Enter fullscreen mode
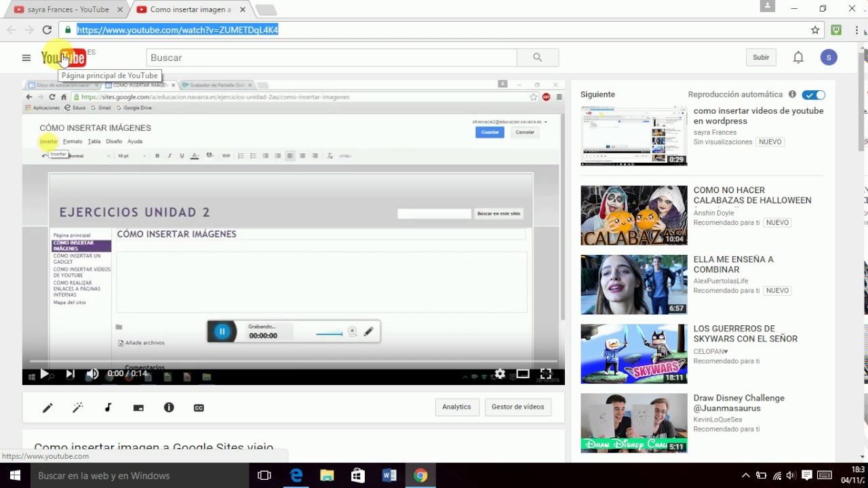This screenshot has width=868, height=488. point(546,373)
